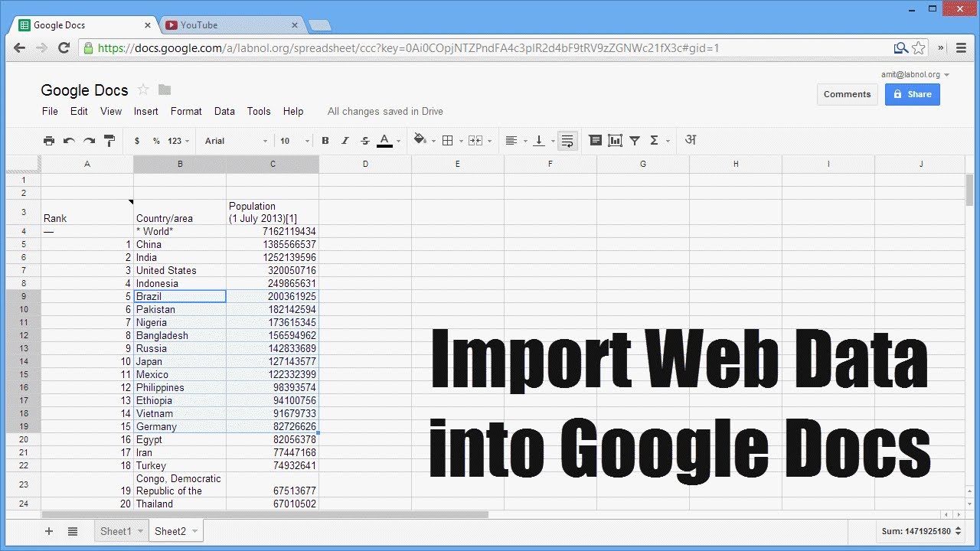Click the Functions sigma icon
Screen dimensions: 980x551
pos(654,141)
